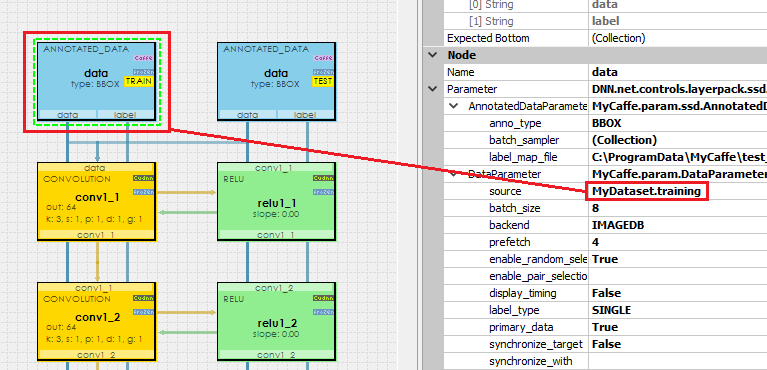Click the relu1_1 layer node
Image resolution: width=767 pixels, height=370 pixels.
point(277,201)
